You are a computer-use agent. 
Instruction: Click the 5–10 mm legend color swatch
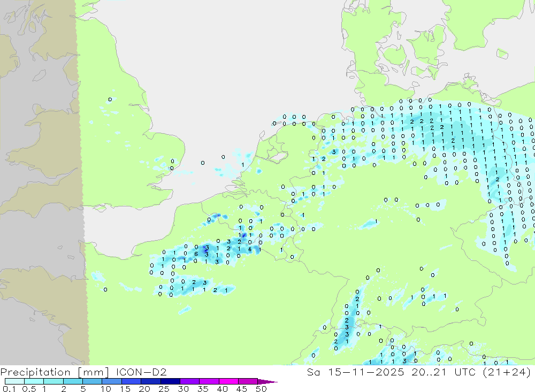click(x=93, y=381)
